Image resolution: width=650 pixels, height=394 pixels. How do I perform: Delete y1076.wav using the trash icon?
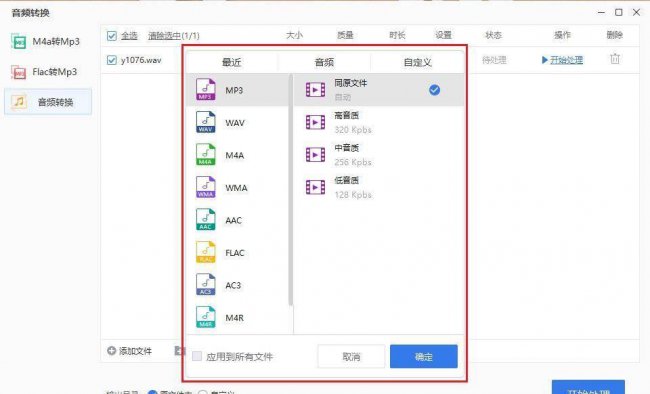pyautogui.click(x=615, y=59)
